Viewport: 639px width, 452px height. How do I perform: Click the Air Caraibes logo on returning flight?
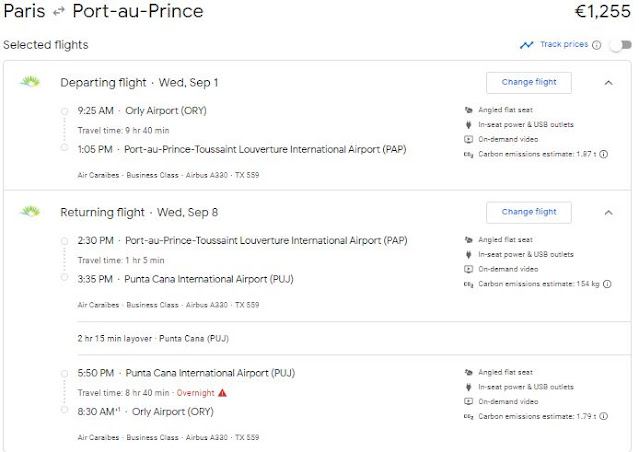(29, 212)
